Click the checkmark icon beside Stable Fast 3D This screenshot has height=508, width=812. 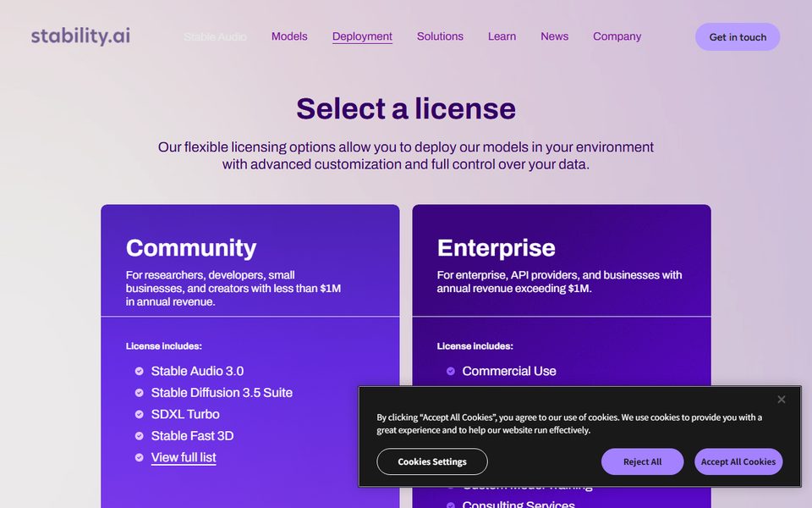140,436
